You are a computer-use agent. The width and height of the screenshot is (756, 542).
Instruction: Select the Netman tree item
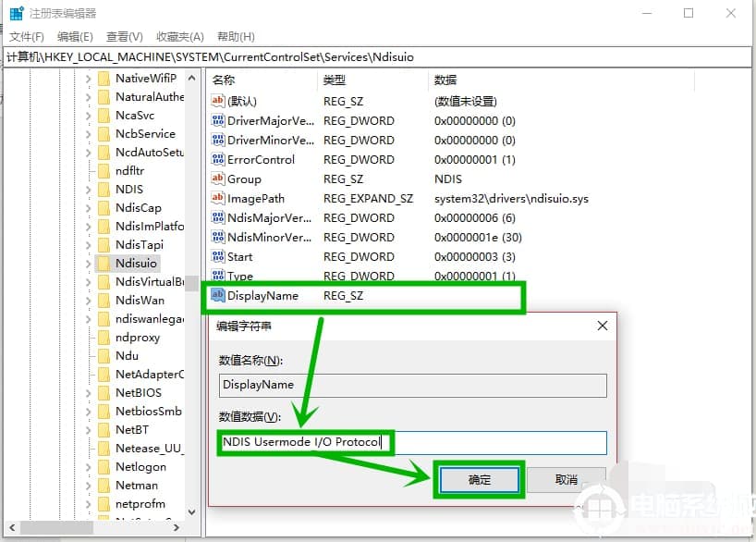(x=137, y=485)
